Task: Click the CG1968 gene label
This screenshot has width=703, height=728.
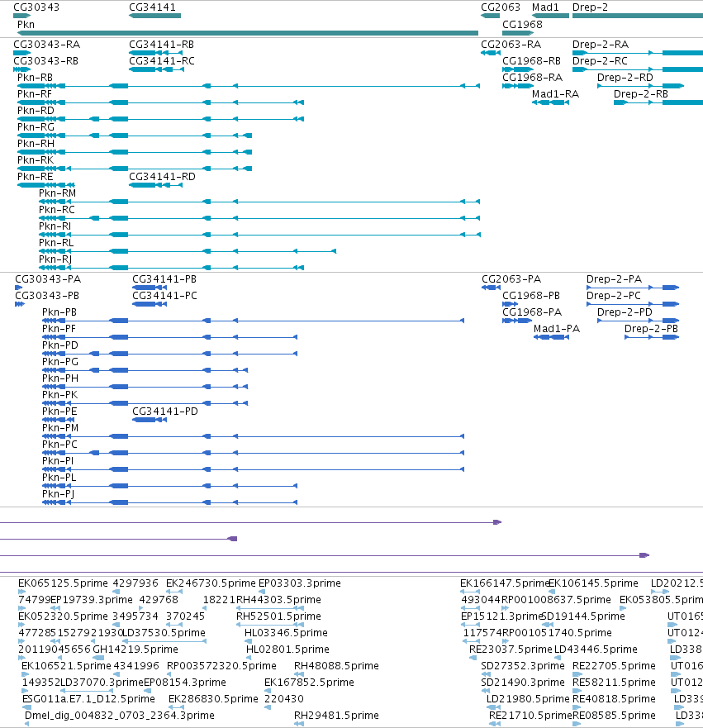Action: tap(522, 24)
